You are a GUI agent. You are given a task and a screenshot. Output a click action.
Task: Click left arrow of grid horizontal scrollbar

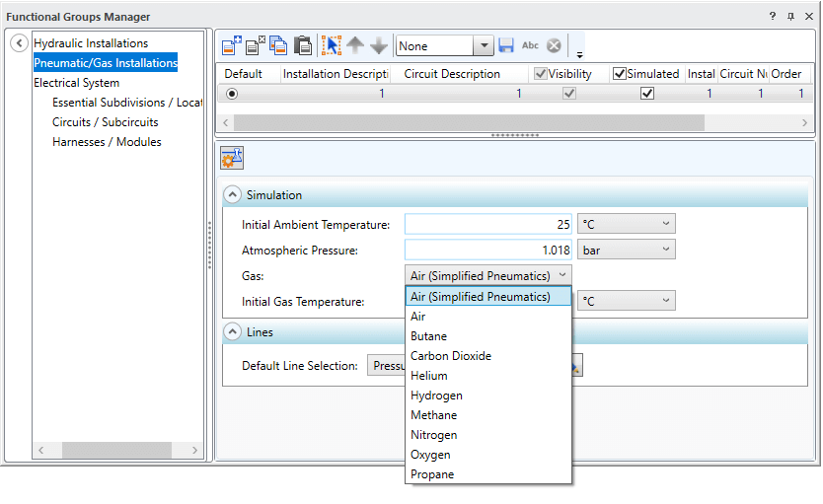(226, 122)
